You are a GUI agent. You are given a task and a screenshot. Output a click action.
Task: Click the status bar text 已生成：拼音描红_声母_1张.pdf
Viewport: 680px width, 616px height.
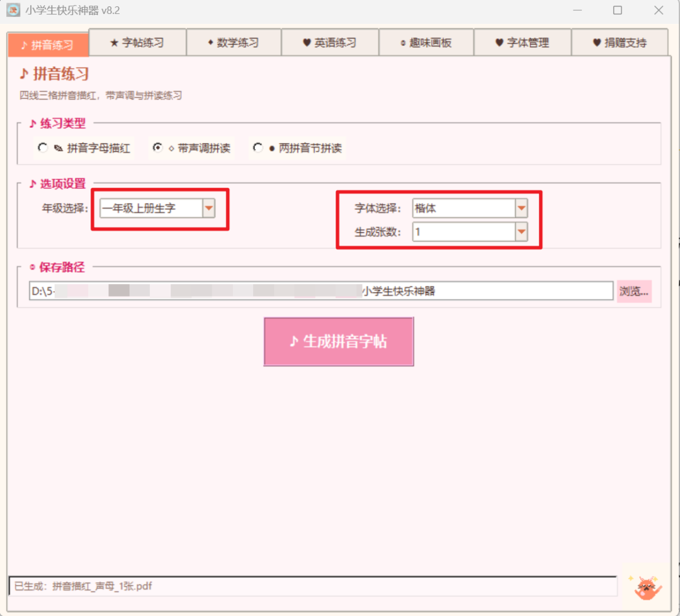[83, 586]
